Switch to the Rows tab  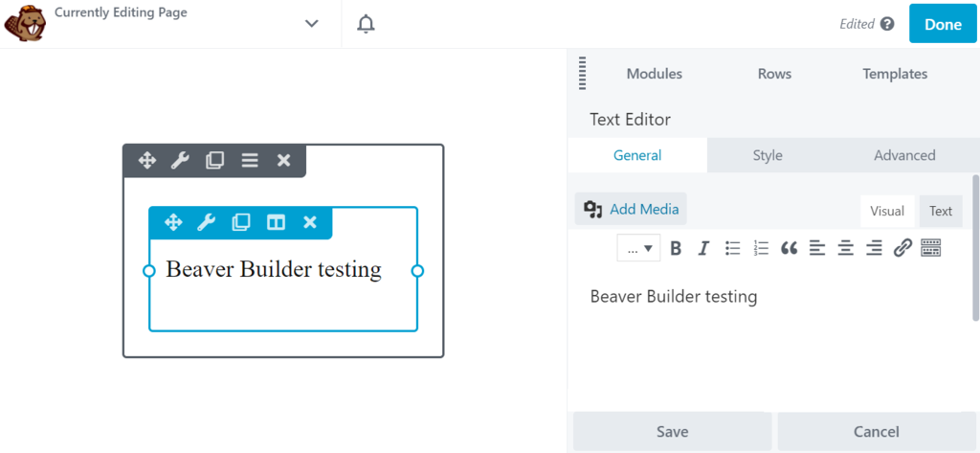(x=774, y=74)
